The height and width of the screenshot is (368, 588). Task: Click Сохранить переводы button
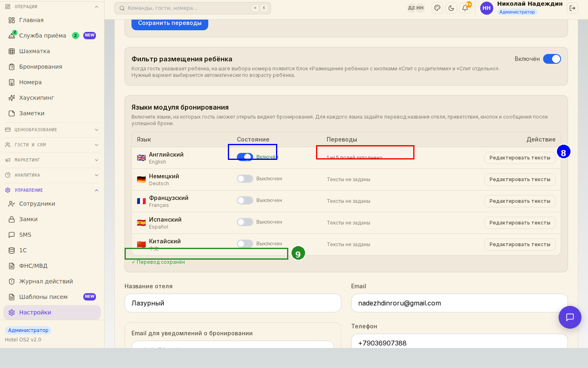(170, 23)
